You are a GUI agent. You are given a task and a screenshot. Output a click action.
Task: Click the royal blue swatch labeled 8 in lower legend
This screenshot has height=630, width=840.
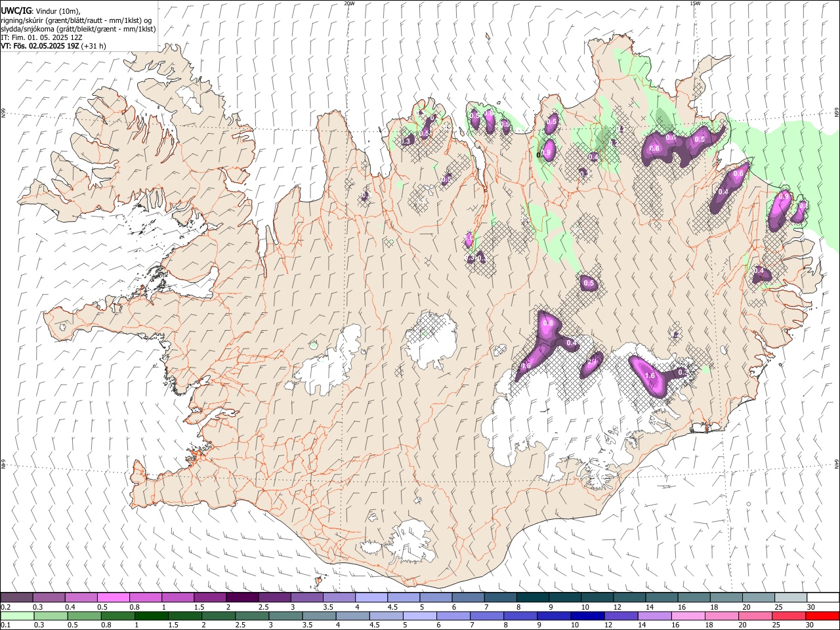point(520,616)
